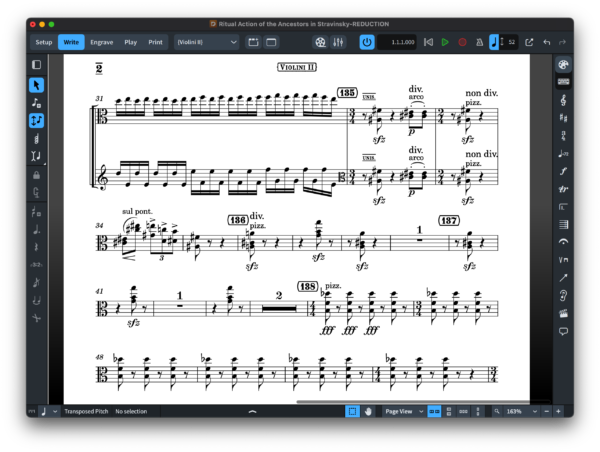Image resolution: width=600 pixels, height=452 pixels.
Task: Toggle Insert mode tool
Action: (x=36, y=156)
